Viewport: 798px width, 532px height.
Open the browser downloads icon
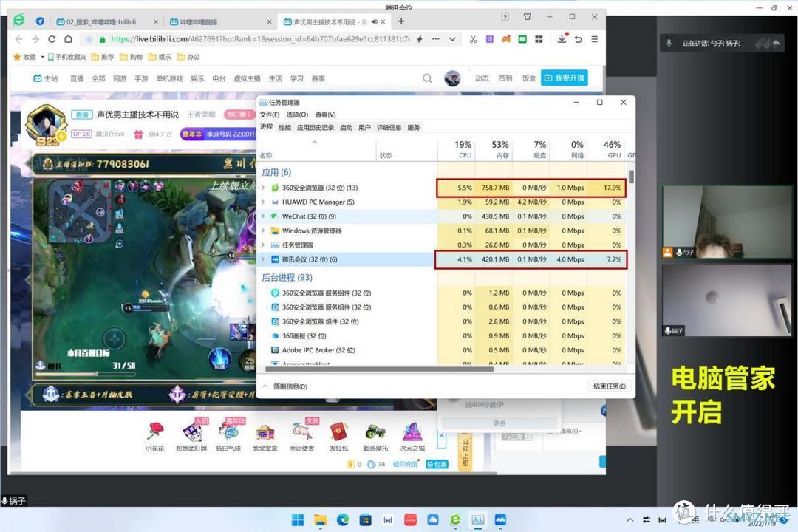click(x=562, y=39)
